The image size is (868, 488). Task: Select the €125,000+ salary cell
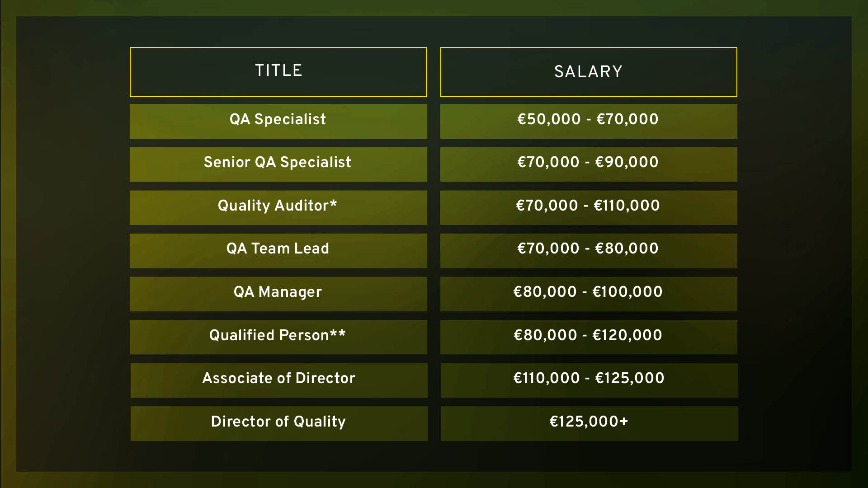[x=590, y=423]
